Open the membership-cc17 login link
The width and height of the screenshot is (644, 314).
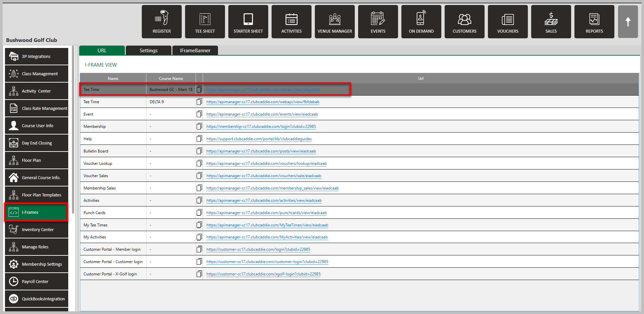tap(261, 127)
